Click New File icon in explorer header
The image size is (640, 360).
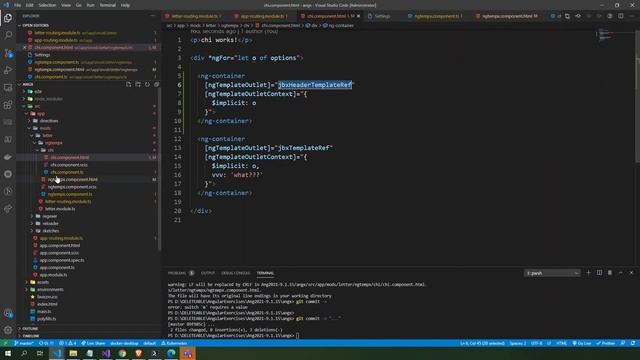(129, 84)
